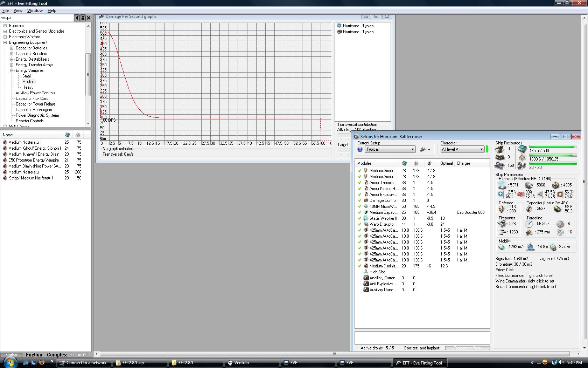Image resolution: width=588 pixels, height=368 pixels.
Task: Click the blue help icon in Current Setup
Action: pyautogui.click(x=360, y=150)
